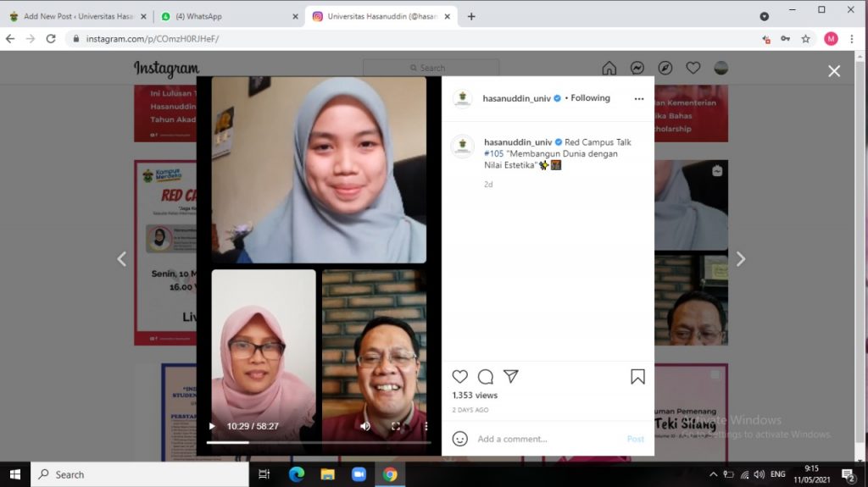Viewport: 868px width, 487px height.
Task: Close the Add New Post tab
Action: (x=143, y=17)
